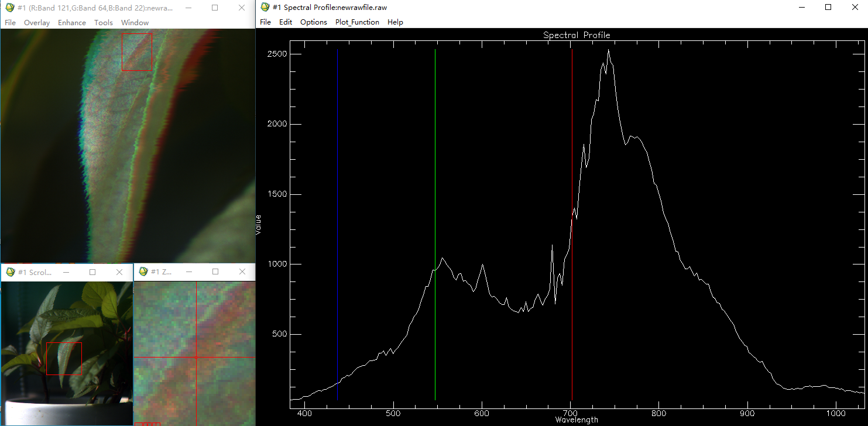Minimize the image display window
This screenshot has height=426, width=868.
click(188, 8)
